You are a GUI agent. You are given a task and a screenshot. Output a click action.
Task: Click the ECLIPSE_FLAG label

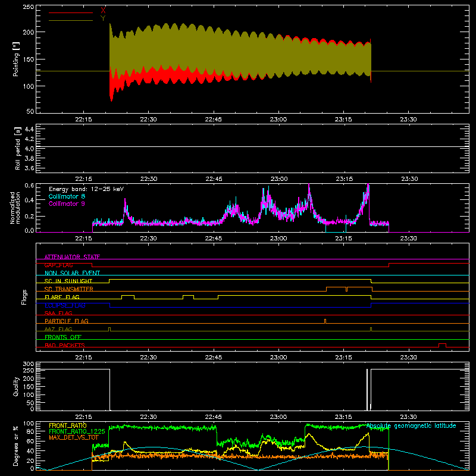(65, 305)
